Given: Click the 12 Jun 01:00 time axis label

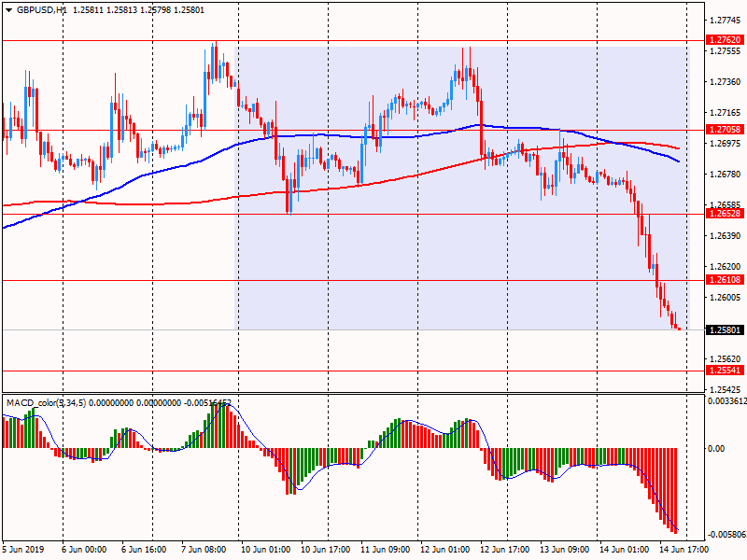Looking at the screenshot, I should point(445,550).
